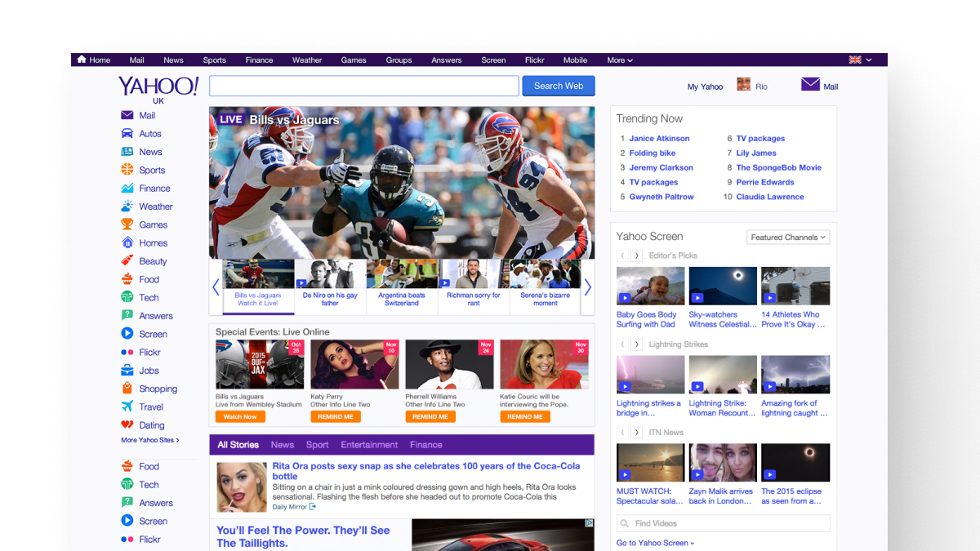Click Remind Me for Katy Perry
The width and height of the screenshot is (980, 551).
[336, 416]
